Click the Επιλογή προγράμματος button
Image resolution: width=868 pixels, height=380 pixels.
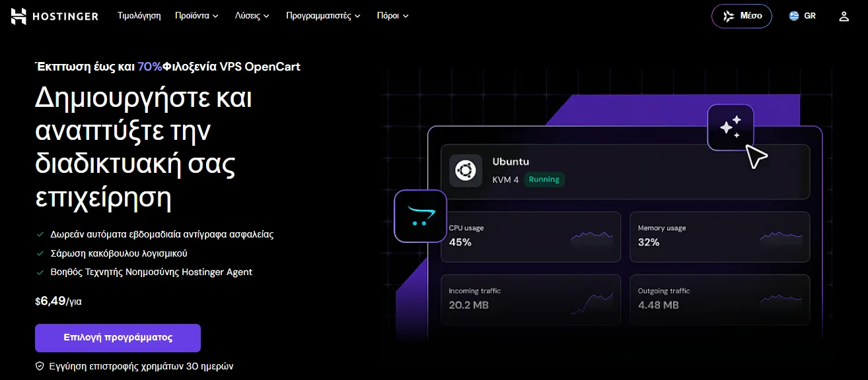click(118, 338)
